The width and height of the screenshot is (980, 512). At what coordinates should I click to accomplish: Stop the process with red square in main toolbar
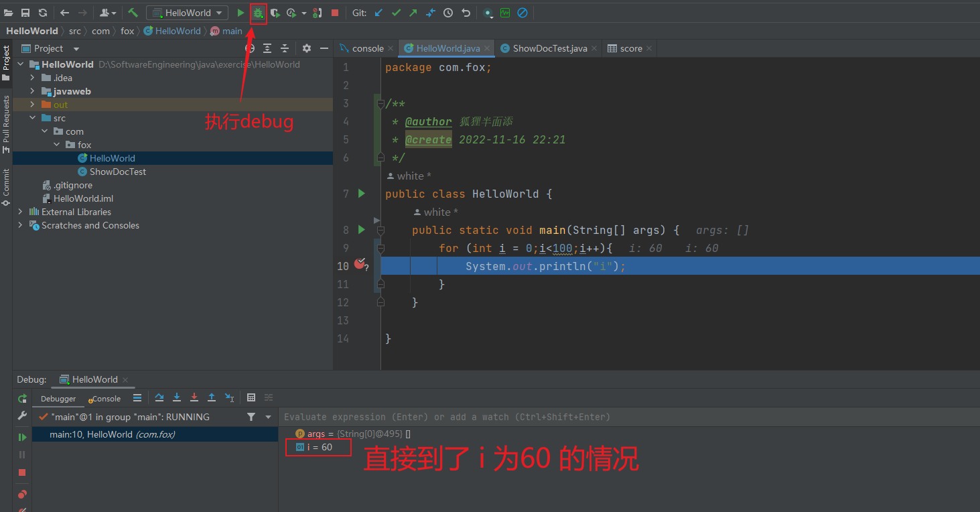click(335, 13)
